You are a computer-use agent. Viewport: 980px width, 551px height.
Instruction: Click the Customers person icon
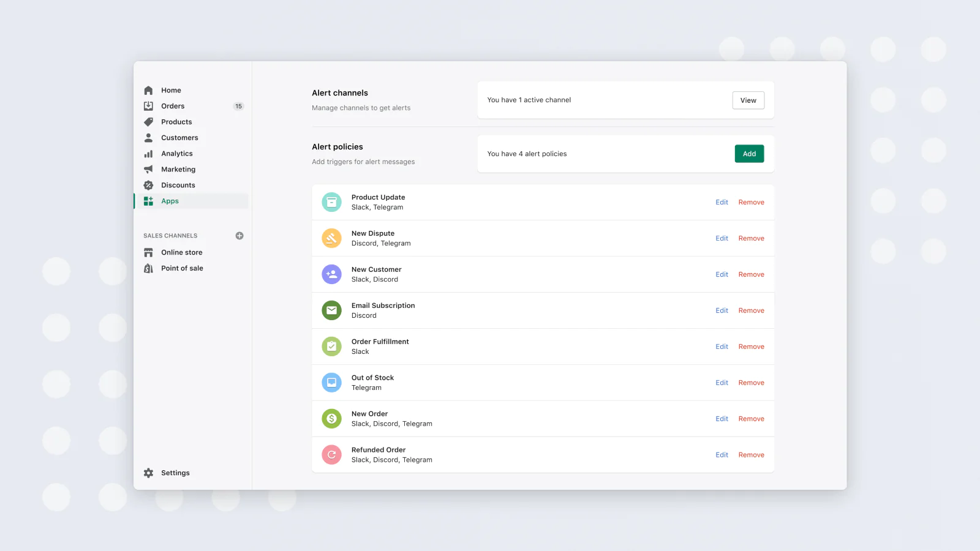tap(148, 138)
